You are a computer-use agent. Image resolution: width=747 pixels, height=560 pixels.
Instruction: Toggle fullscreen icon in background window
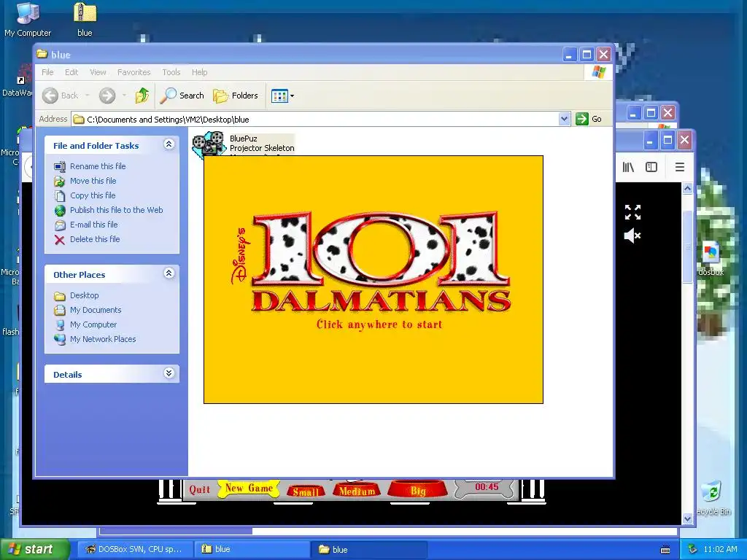632,212
